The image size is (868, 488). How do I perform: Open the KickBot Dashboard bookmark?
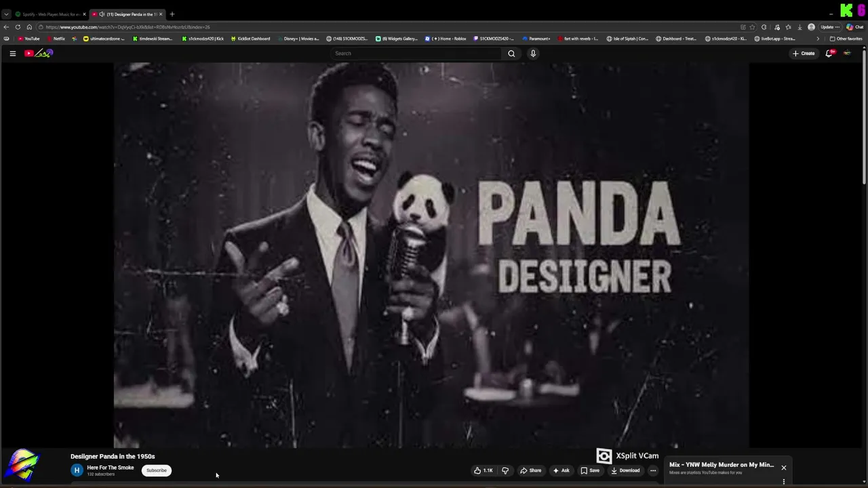point(250,39)
